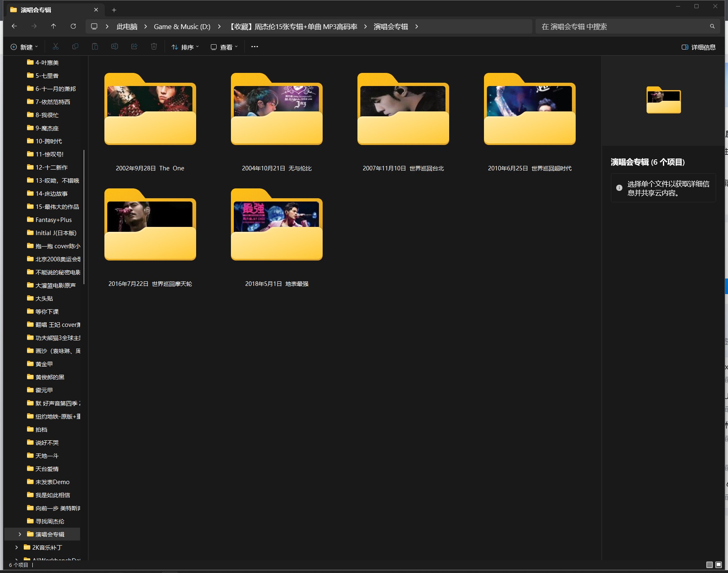Select 等你下课 in the navigation tree
The width and height of the screenshot is (728, 573).
point(43,311)
